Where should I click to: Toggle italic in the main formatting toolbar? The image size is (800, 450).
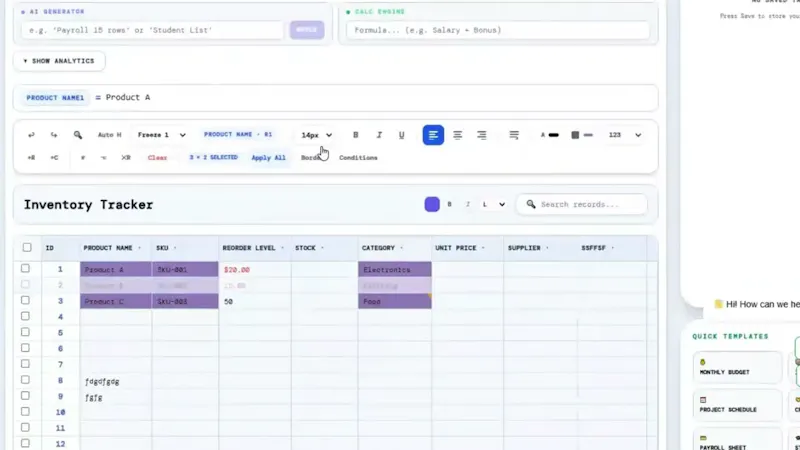click(379, 135)
